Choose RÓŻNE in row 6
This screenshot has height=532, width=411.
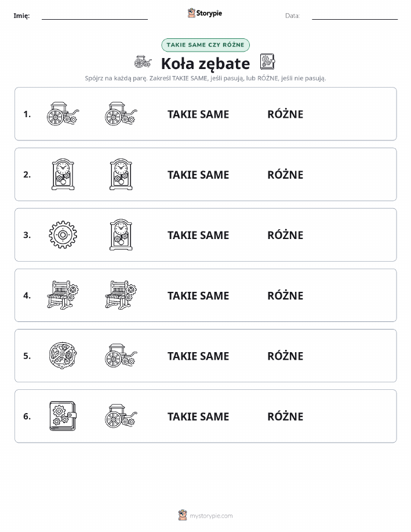point(285,417)
